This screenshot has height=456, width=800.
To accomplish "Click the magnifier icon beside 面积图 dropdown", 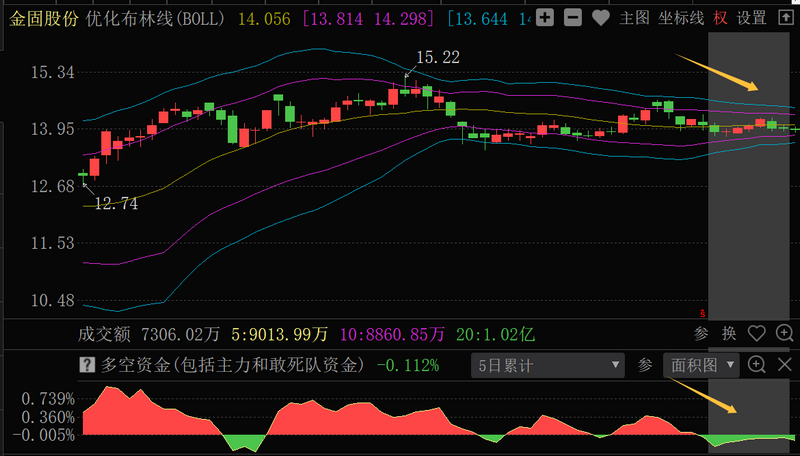I will pos(756,365).
